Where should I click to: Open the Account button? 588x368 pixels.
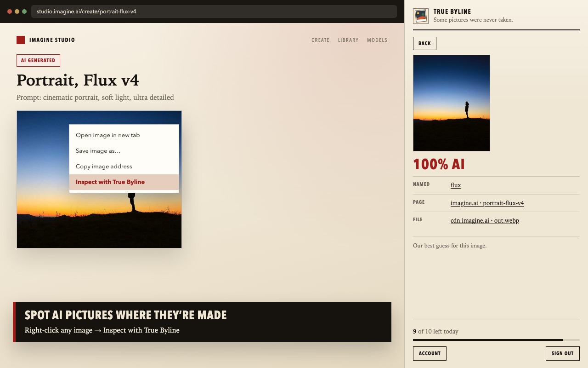pyautogui.click(x=430, y=353)
